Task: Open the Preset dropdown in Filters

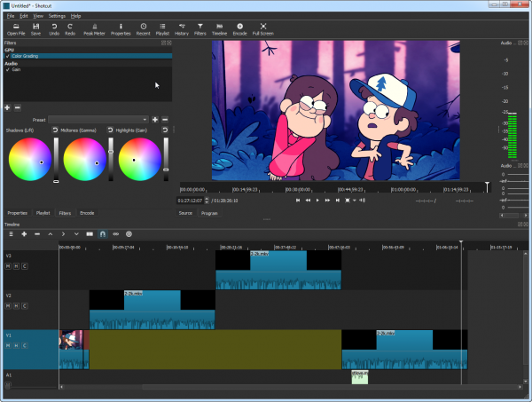Action: [x=98, y=119]
